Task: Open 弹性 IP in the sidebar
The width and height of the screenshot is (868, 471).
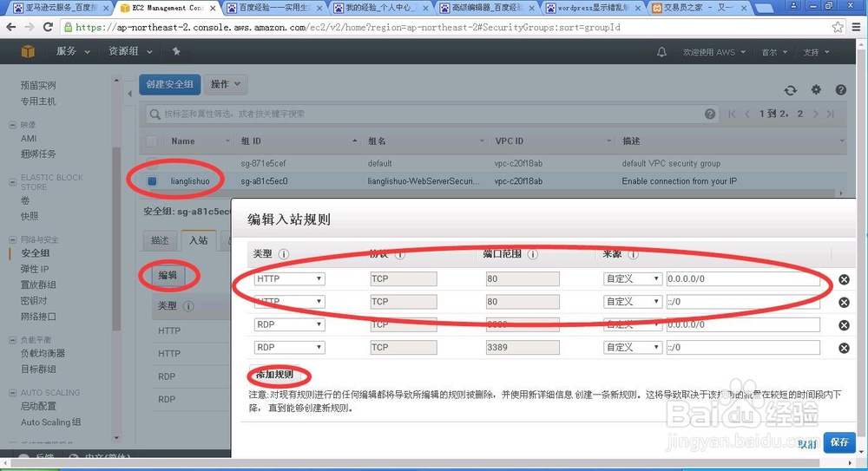Action: [x=35, y=269]
